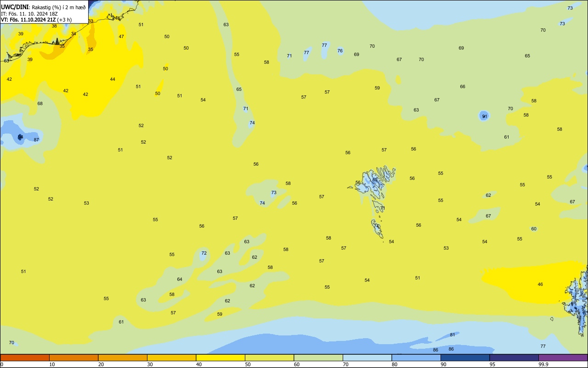
Task: Click the humidity value 81 on the map
Action: 452,335
